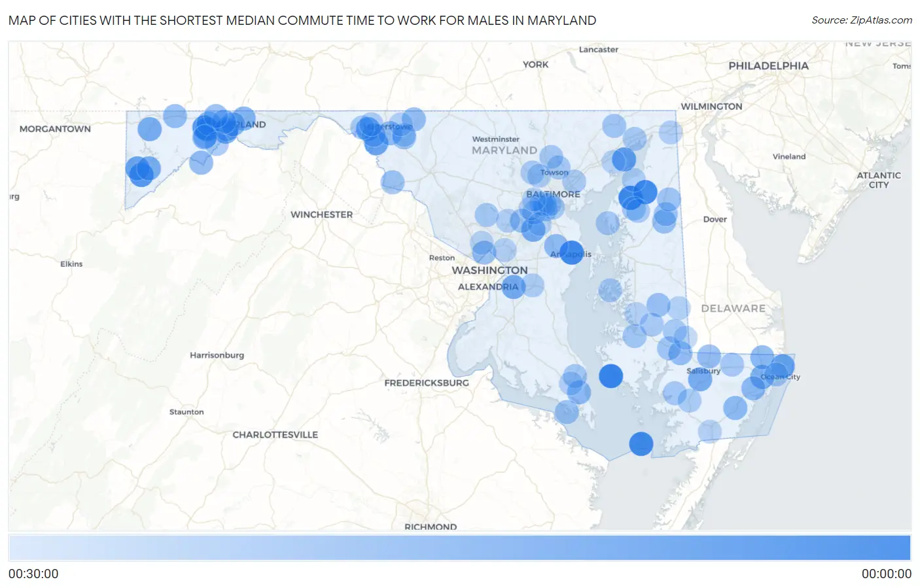Click the Reston map label
The height and width of the screenshot is (588, 920).
442,258
